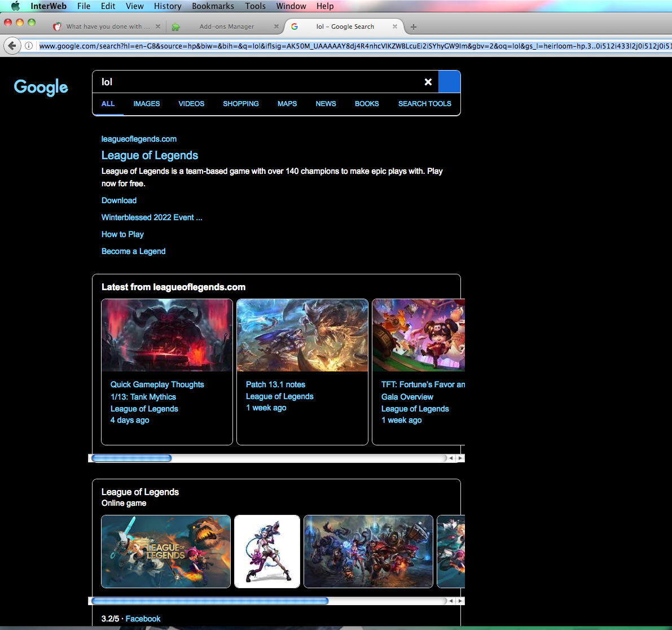Close the 'lol - Google Search' tab
The image size is (672, 630).
pyautogui.click(x=395, y=27)
